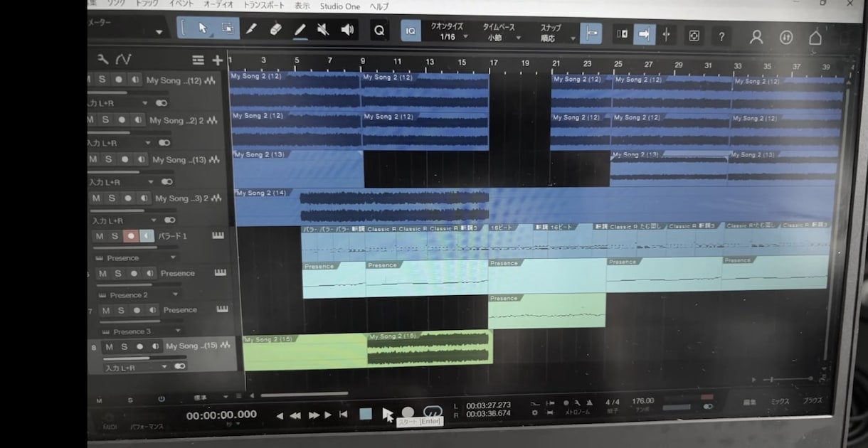Toggle monitor on バラード1 track
Viewport: 868px width, 448px height.
coord(147,236)
